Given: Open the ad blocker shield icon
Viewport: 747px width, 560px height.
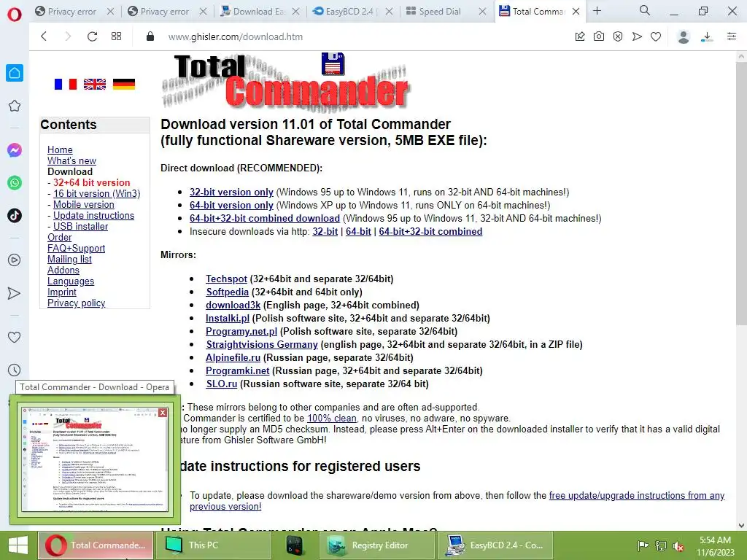Looking at the screenshot, I should click(x=618, y=36).
